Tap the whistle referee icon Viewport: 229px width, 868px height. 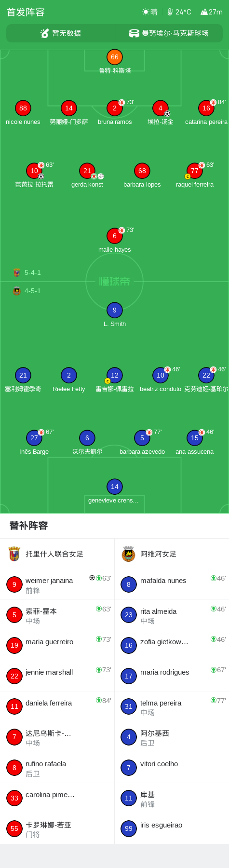click(x=45, y=33)
